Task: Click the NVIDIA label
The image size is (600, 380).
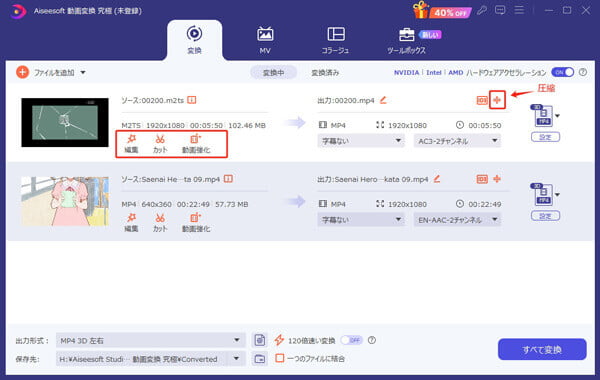Action: 406,72
